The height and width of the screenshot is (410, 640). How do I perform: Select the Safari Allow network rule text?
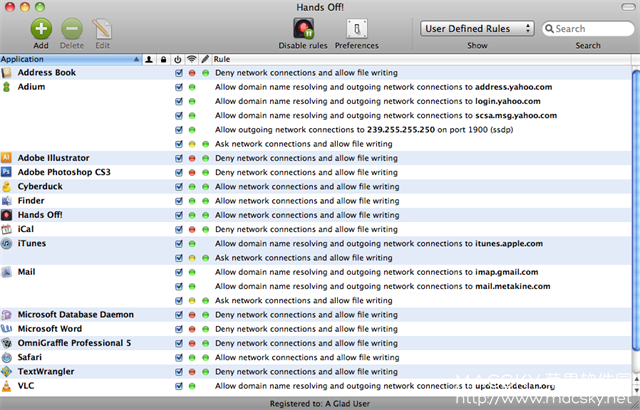coord(307,357)
